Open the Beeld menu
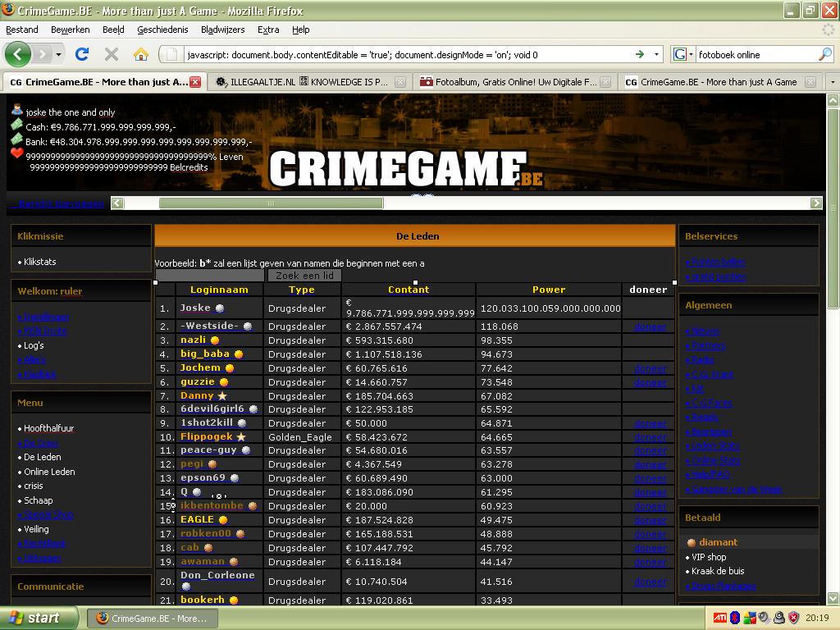Image resolution: width=840 pixels, height=630 pixels. tap(113, 30)
